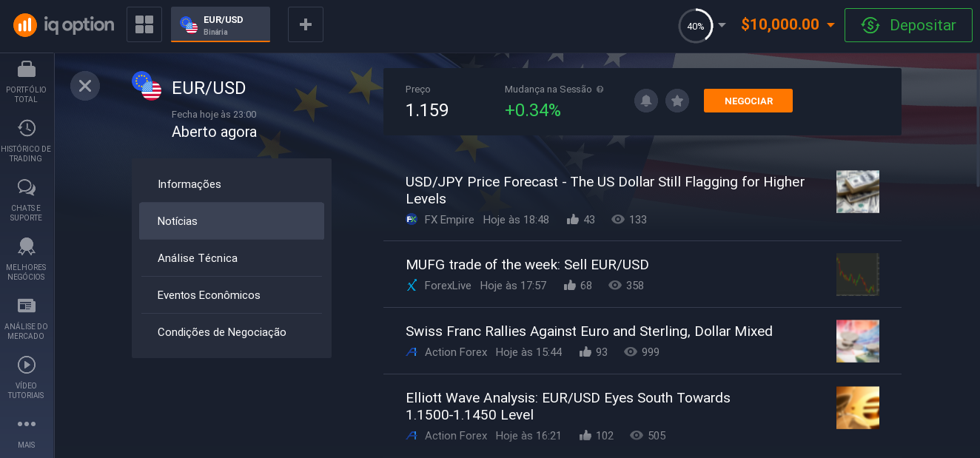
Task: Click the ForexLive source logo
Action: [x=412, y=286]
